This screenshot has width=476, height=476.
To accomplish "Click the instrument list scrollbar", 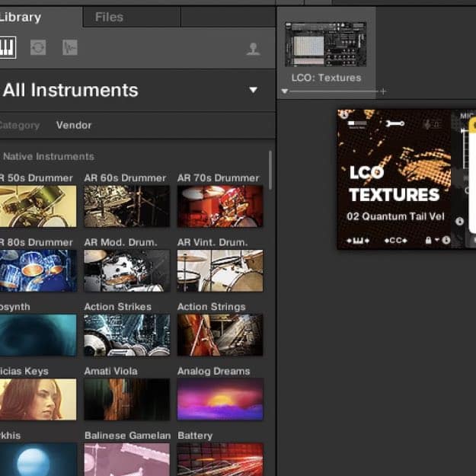I will [270, 171].
